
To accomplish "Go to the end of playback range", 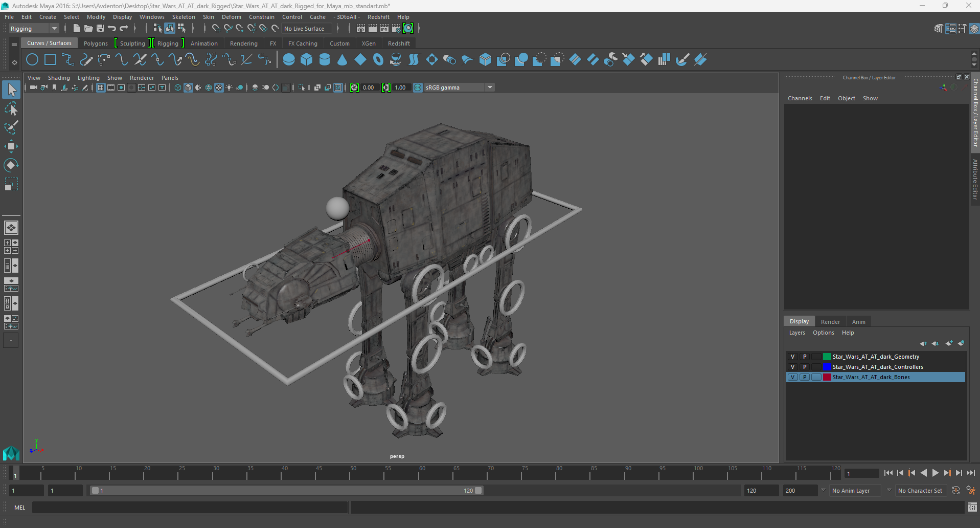I will pyautogui.click(x=971, y=473).
